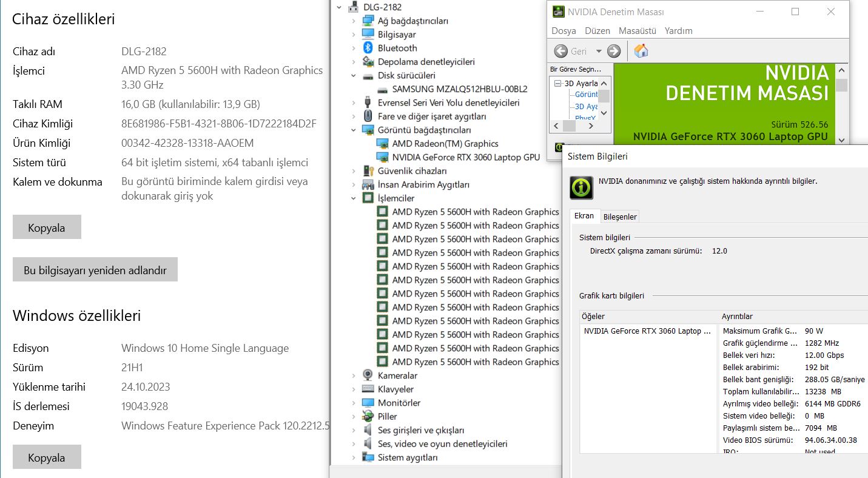Viewport: 868px width, 478px height.
Task: Click Kopyala under Windows özellikleri
Action: (47, 457)
